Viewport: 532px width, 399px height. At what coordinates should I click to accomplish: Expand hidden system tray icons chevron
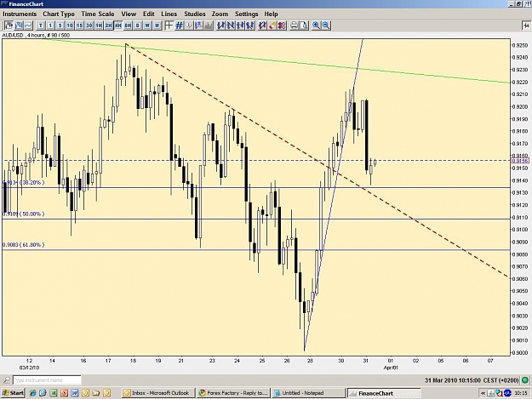[482, 393]
